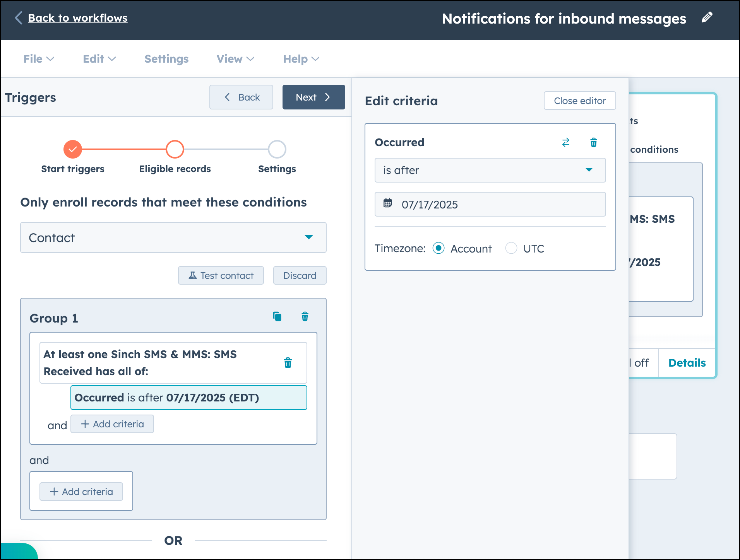Image resolution: width=740 pixels, height=560 pixels.
Task: Add criteria in the lower empty box
Action: click(81, 492)
